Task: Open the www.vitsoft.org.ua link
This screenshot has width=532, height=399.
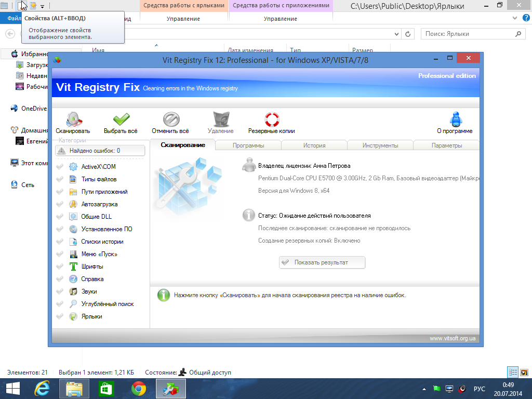Action: (x=453, y=338)
